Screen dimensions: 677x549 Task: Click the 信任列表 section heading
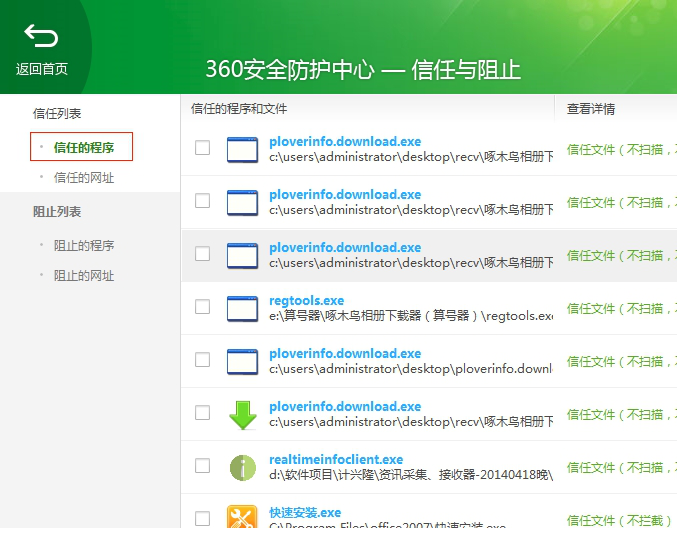click(x=57, y=114)
